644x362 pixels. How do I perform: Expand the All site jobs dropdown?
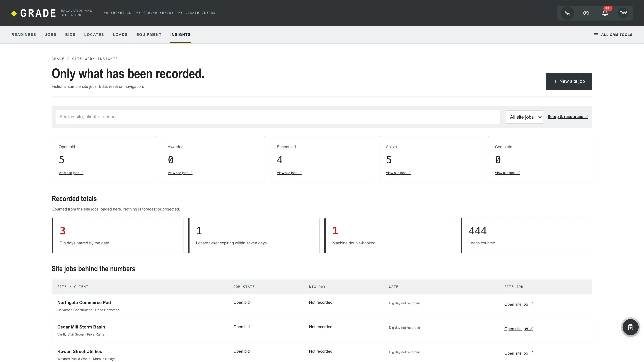[524, 117]
